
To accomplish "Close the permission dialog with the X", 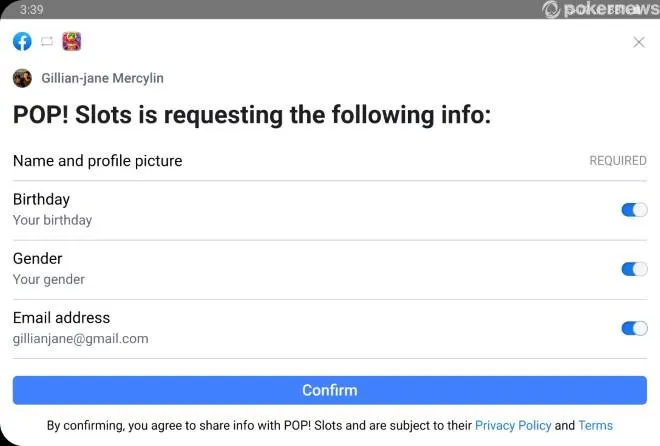I will (639, 42).
